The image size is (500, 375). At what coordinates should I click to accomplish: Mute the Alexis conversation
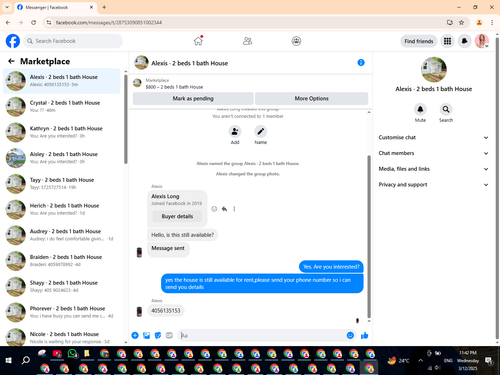tap(420, 109)
